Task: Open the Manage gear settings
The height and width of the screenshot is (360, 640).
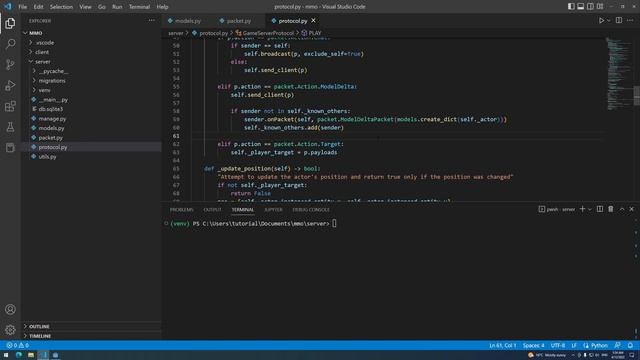Action: 10,330
